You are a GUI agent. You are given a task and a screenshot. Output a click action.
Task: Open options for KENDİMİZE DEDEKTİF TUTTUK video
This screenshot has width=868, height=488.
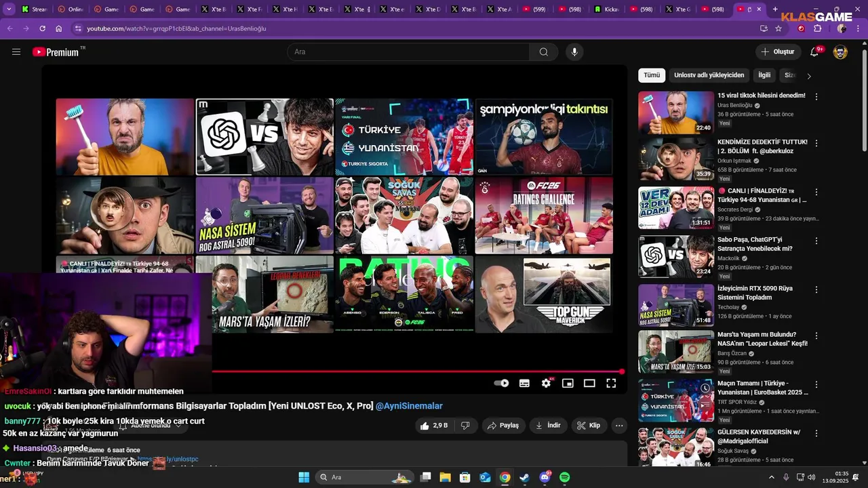point(816,143)
